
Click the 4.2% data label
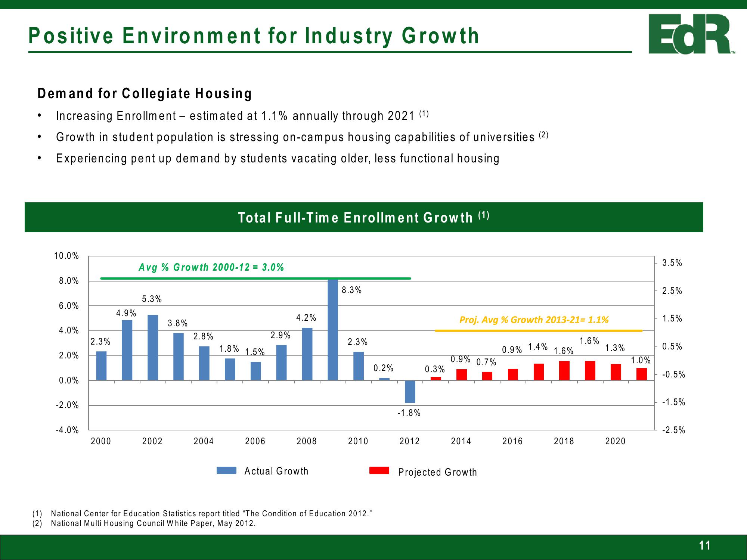click(306, 318)
